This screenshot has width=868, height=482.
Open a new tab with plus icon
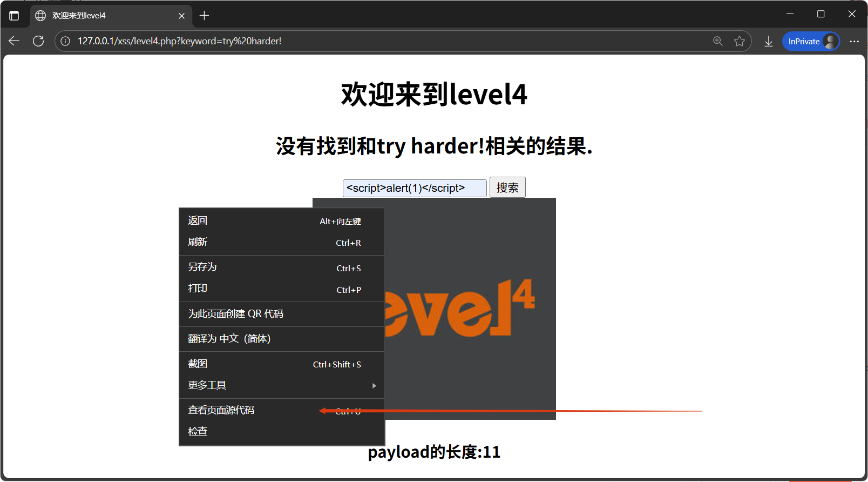(x=204, y=16)
